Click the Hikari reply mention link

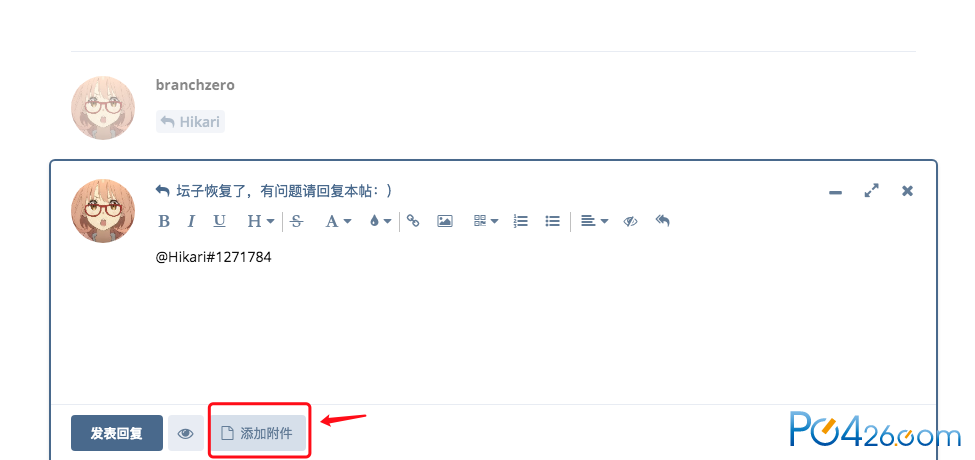point(190,122)
